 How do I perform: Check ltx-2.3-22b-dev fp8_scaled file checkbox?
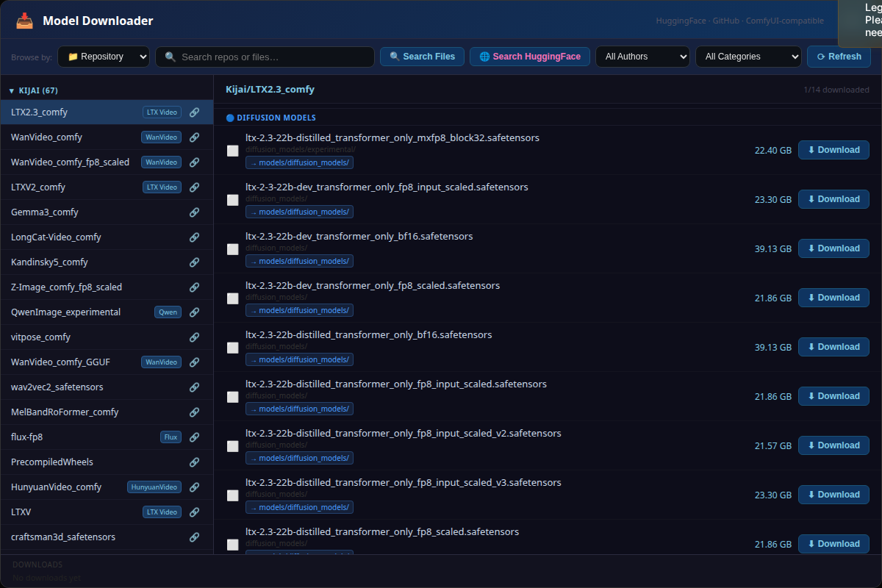232,298
